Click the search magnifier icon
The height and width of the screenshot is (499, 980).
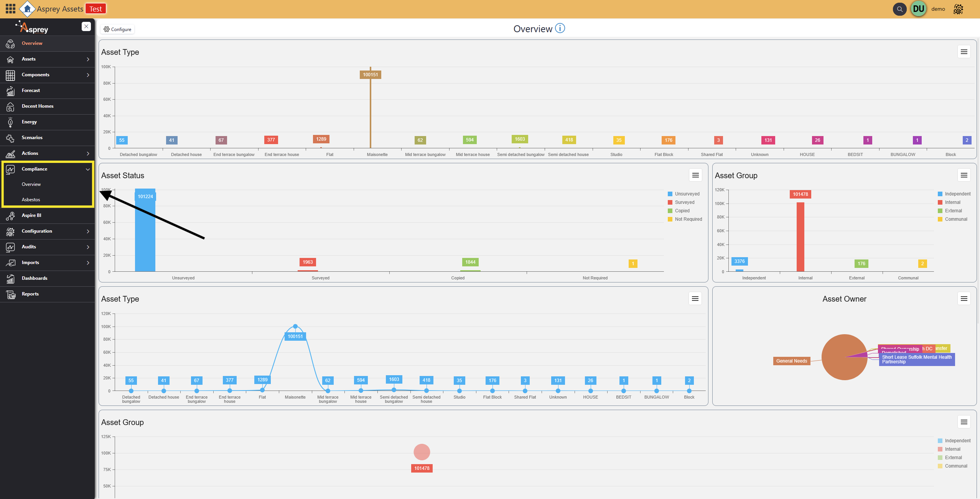[x=899, y=9]
